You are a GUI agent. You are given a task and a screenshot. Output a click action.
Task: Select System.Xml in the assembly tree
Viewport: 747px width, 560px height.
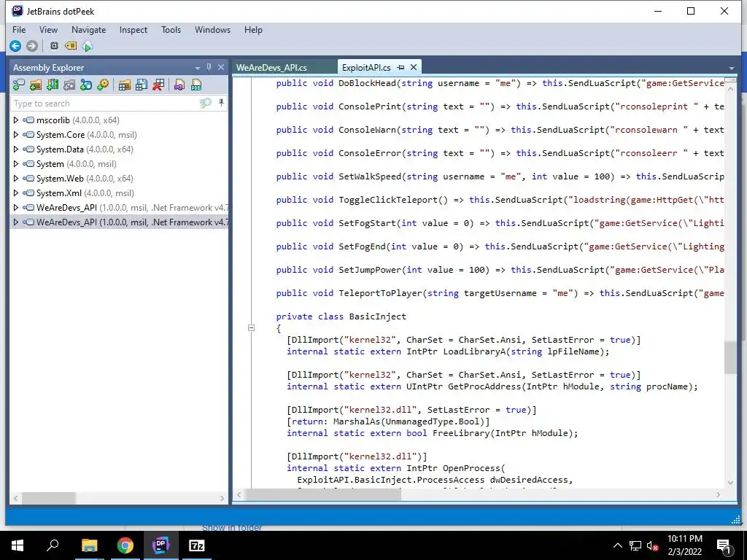59,192
